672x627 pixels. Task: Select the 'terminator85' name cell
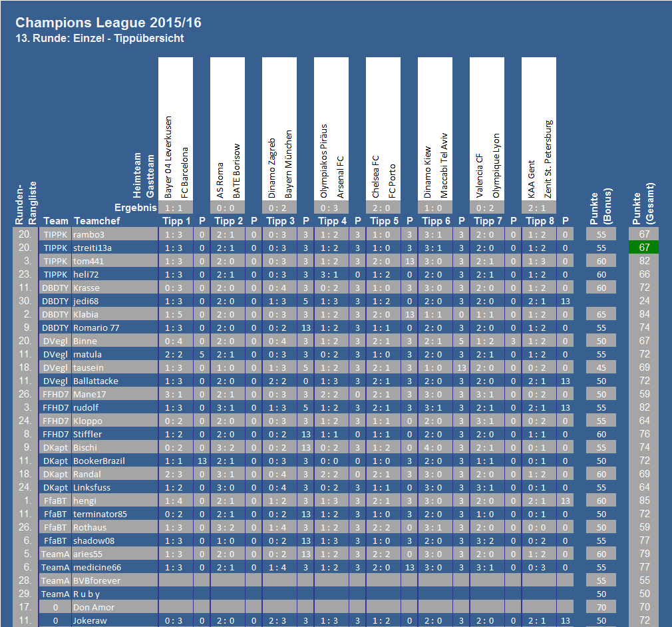[115, 514]
